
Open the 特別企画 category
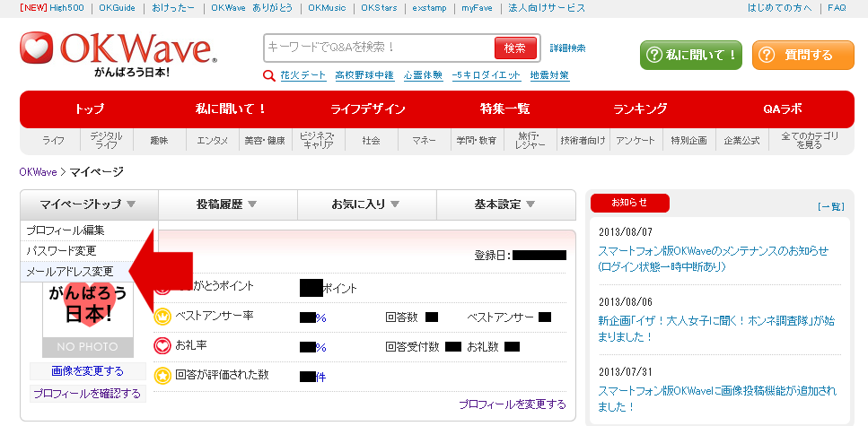(x=688, y=141)
